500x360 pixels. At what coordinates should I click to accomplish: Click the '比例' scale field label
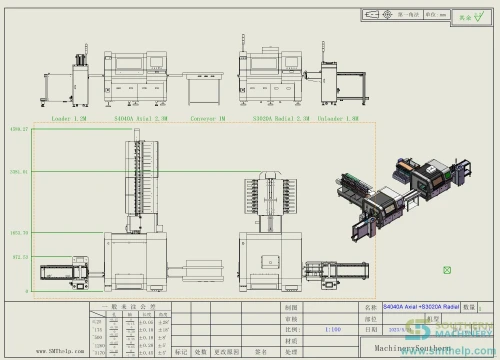[x=292, y=330]
